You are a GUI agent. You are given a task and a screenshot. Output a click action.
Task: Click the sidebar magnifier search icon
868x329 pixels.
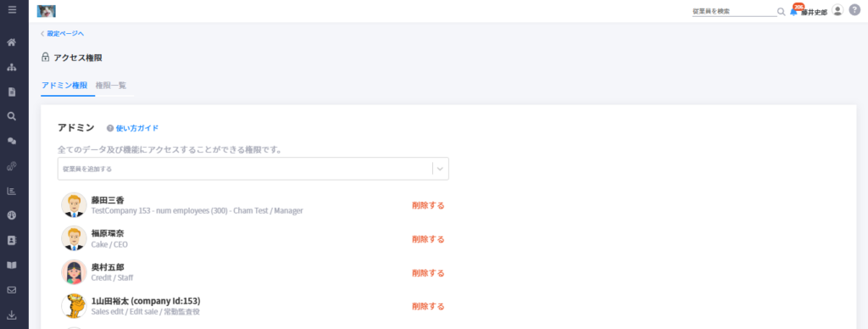[x=12, y=116]
